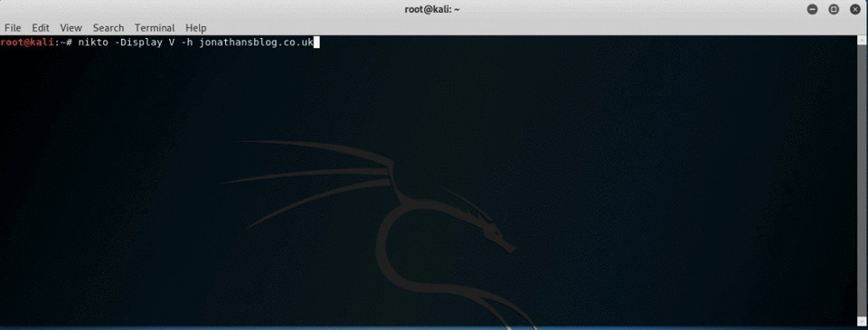The image size is (868, 330).
Task: Click the vertical scrollbar track
Action: coord(862,181)
